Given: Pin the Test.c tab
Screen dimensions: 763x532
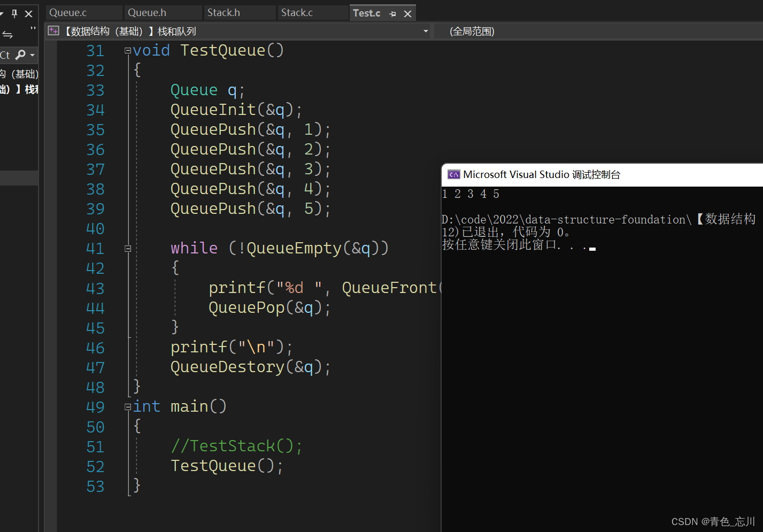Looking at the screenshot, I should coord(393,14).
